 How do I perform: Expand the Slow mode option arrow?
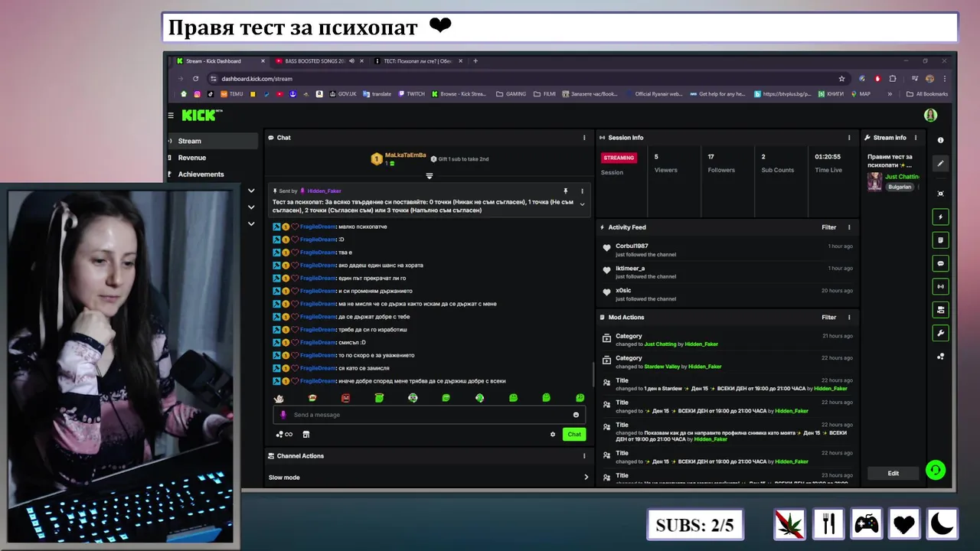point(586,477)
